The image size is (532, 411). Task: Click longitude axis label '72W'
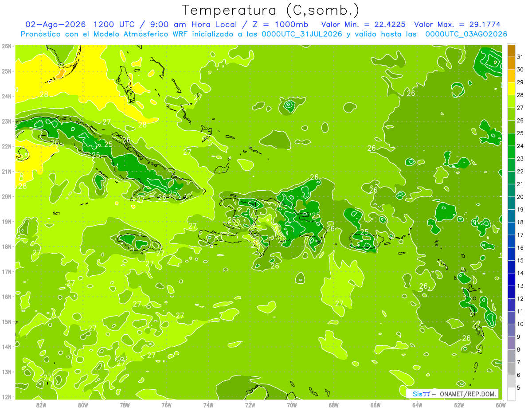pos(250,405)
